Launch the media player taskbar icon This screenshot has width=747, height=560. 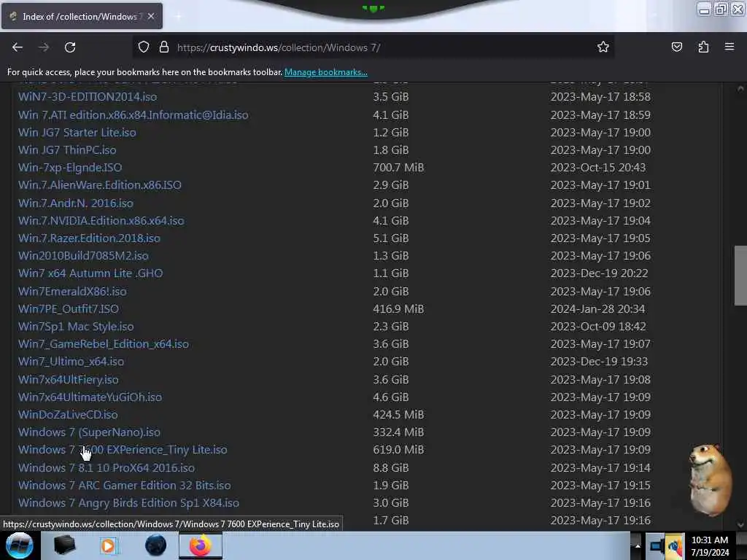pyautogui.click(x=108, y=545)
